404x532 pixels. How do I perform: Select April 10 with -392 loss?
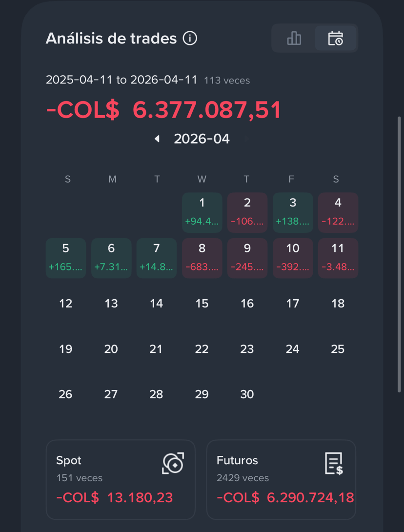click(293, 258)
